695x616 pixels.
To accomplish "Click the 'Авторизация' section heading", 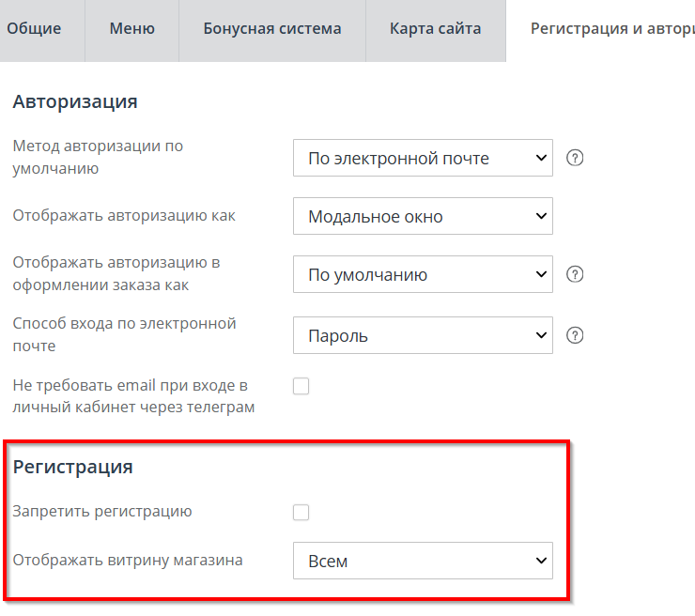I will [75, 101].
